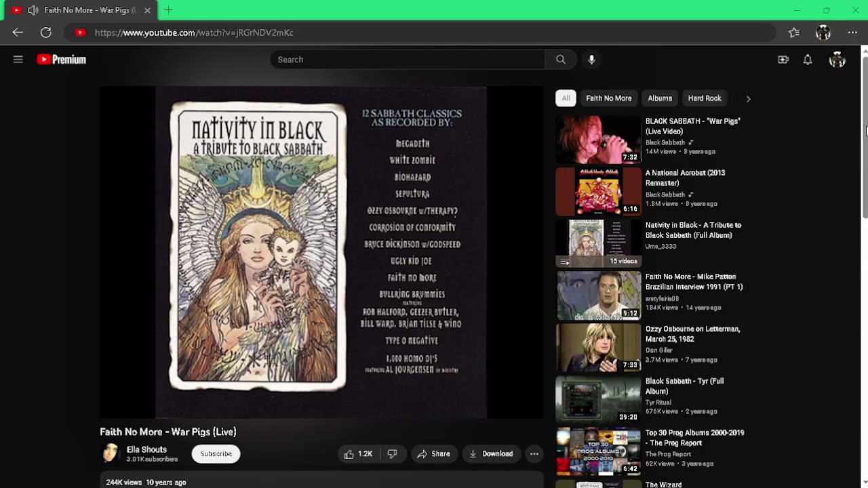Download the video
Viewport: 868px width, 488px height.
tap(491, 454)
